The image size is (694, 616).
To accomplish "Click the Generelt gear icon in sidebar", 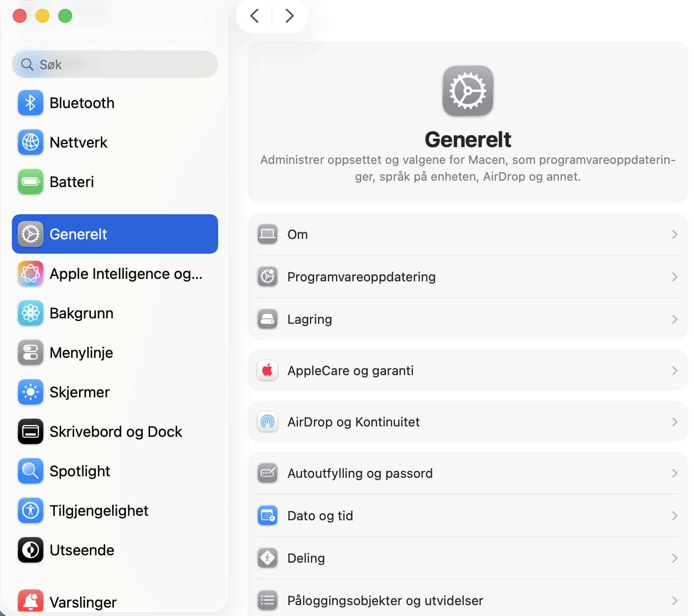I will click(x=31, y=234).
